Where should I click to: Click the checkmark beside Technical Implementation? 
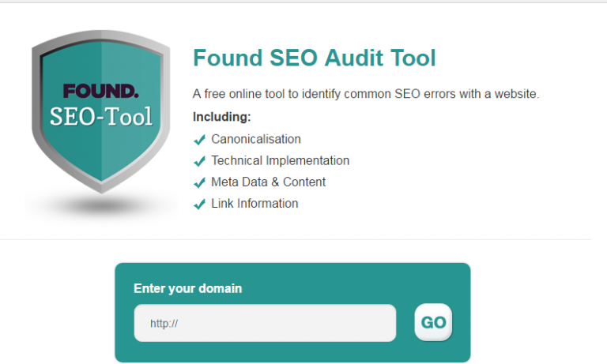[200, 162]
